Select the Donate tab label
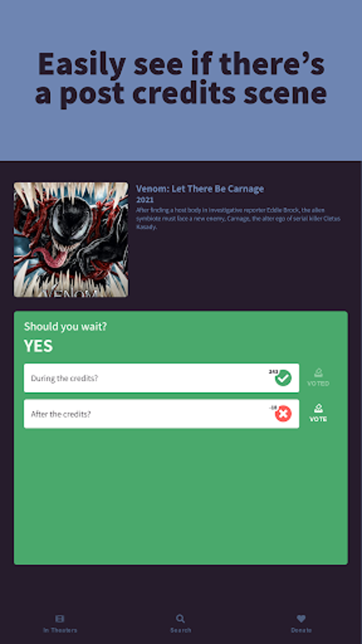 [x=301, y=630]
